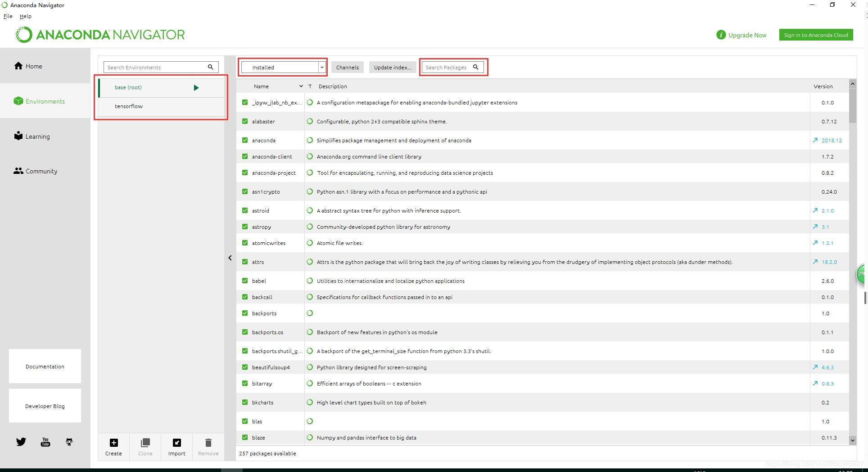The image size is (868, 472).
Task: Click the scrollbar down arrow
Action: click(852, 440)
